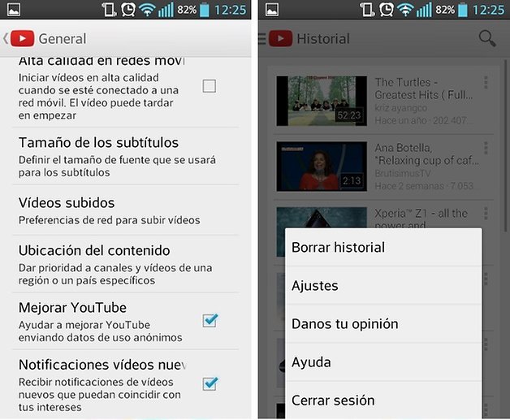The width and height of the screenshot is (510, 420).
Task: Tap Xperia Z1 - all the title
Action: click(421, 219)
